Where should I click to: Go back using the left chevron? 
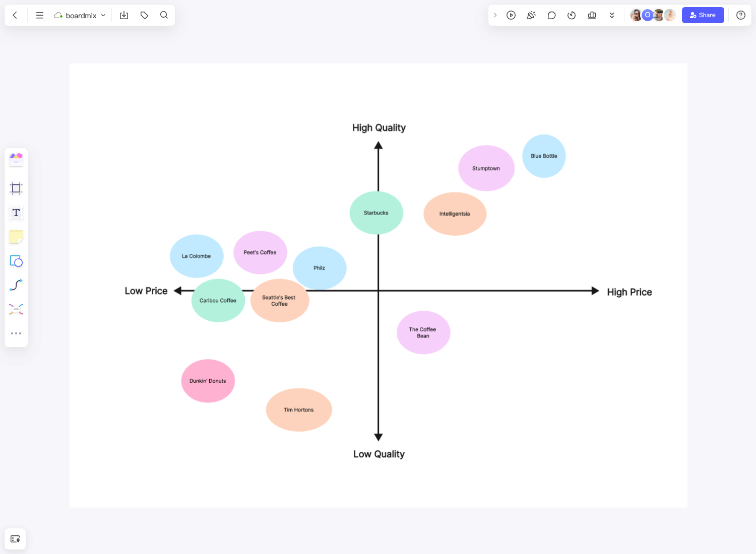15,15
